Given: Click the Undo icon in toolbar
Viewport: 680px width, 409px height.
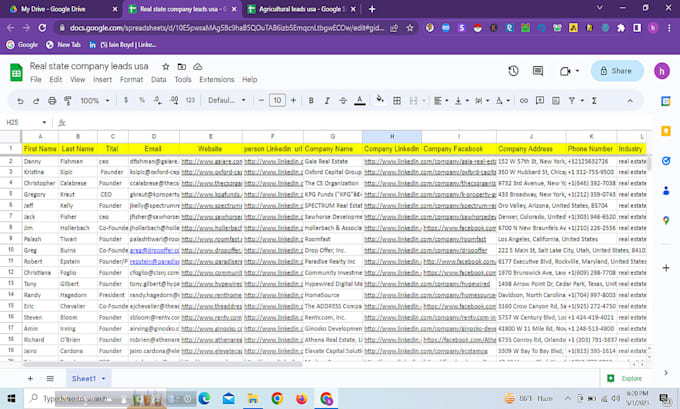Looking at the screenshot, I should (20, 101).
